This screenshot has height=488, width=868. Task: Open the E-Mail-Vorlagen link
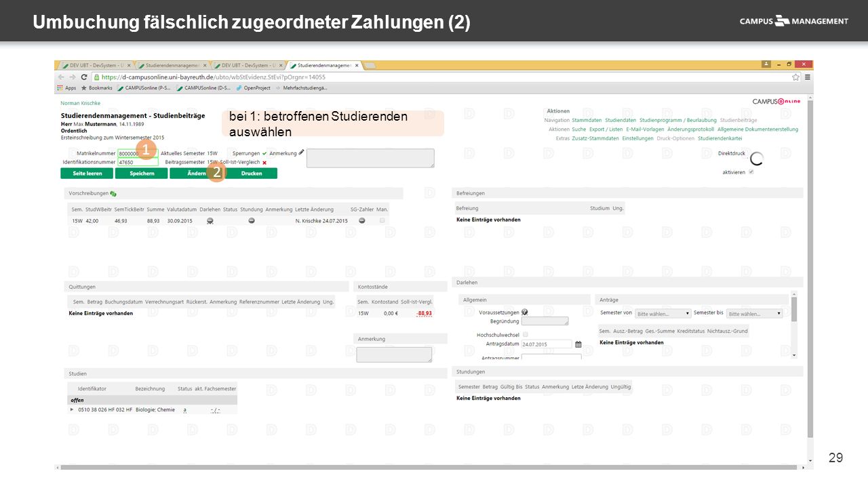click(645, 129)
